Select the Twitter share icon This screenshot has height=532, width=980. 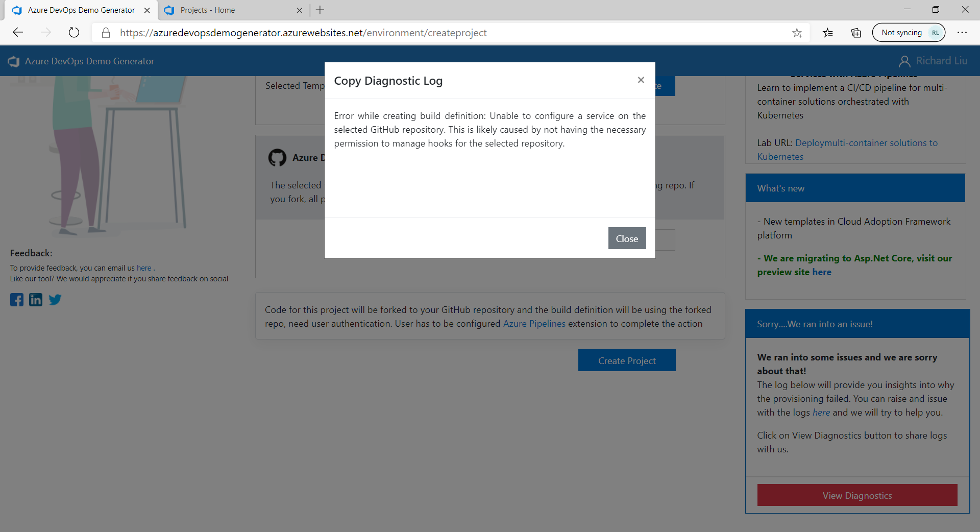54,300
